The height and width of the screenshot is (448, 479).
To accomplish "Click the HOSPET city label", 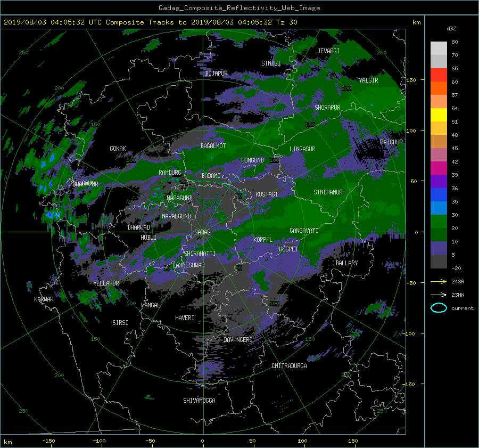I will [x=288, y=249].
